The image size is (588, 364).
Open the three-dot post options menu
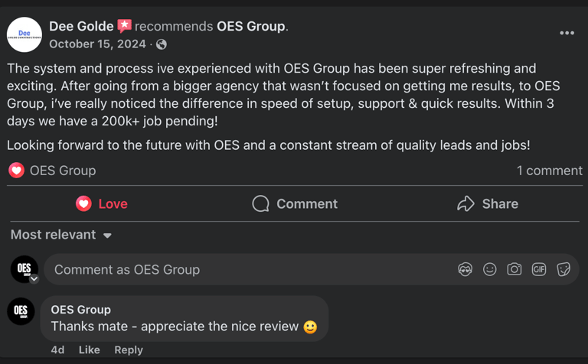(x=567, y=33)
